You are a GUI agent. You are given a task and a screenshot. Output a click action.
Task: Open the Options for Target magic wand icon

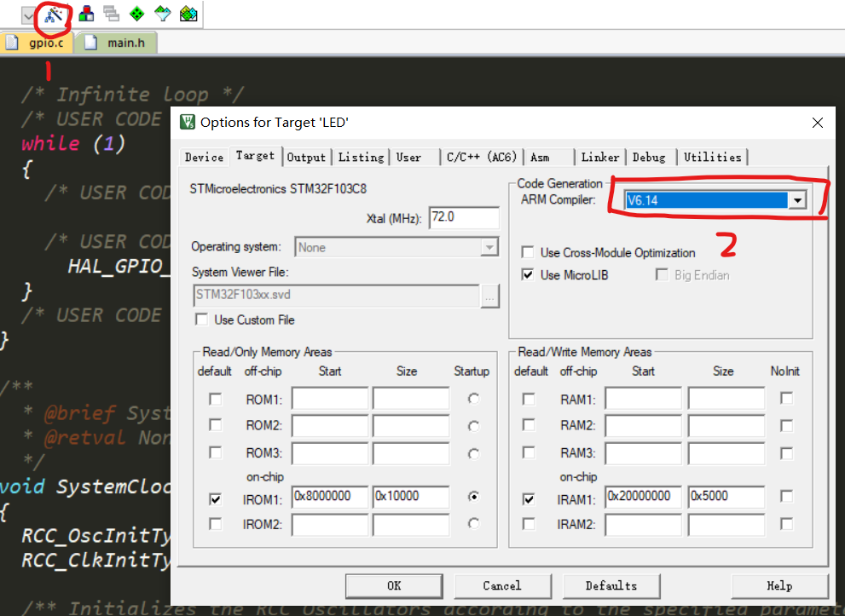tap(54, 14)
